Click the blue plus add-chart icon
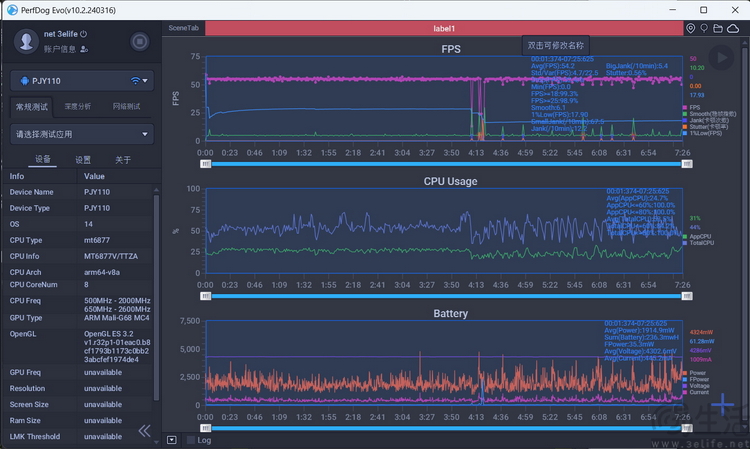This screenshot has height=449, width=750. [x=722, y=405]
